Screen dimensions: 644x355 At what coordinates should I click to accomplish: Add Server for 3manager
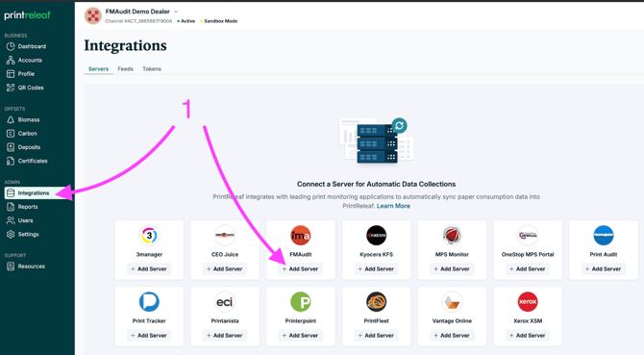pos(149,269)
